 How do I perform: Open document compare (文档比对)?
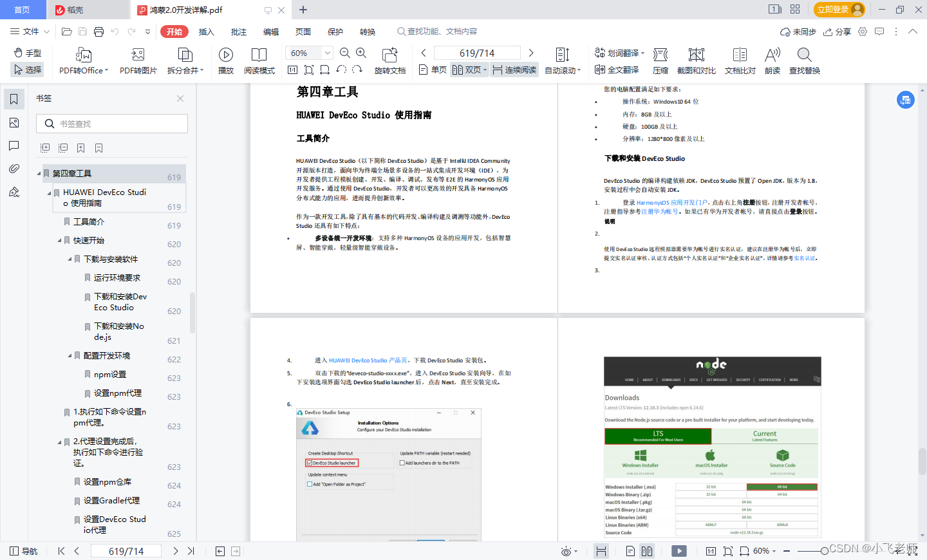pos(740,62)
